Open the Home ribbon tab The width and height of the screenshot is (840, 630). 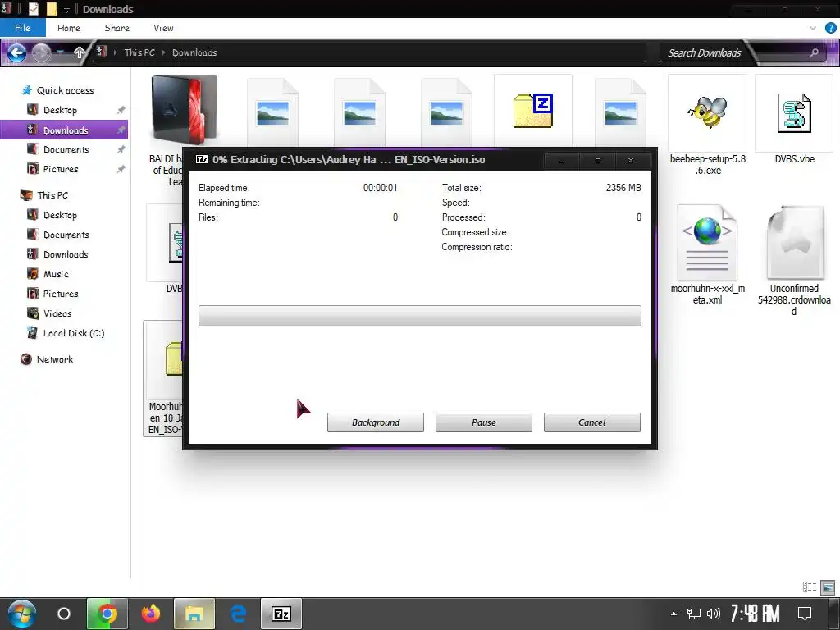click(x=69, y=28)
